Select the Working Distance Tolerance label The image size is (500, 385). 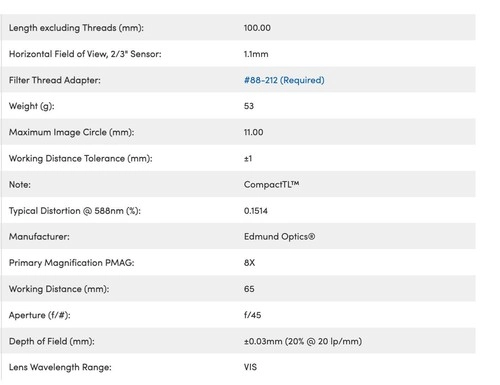point(81,158)
